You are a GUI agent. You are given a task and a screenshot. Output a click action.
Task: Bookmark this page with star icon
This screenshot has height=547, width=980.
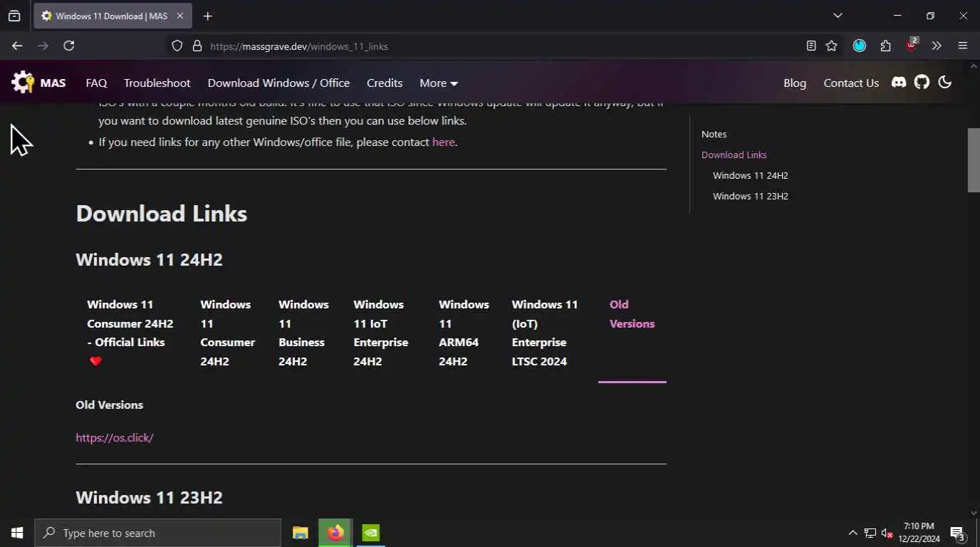pos(831,46)
